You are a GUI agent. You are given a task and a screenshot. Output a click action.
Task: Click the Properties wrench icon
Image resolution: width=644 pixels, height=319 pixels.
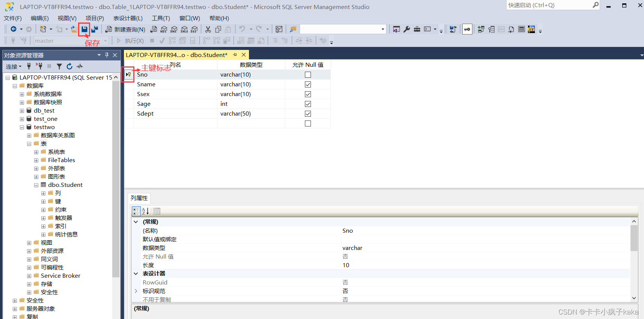point(407,29)
